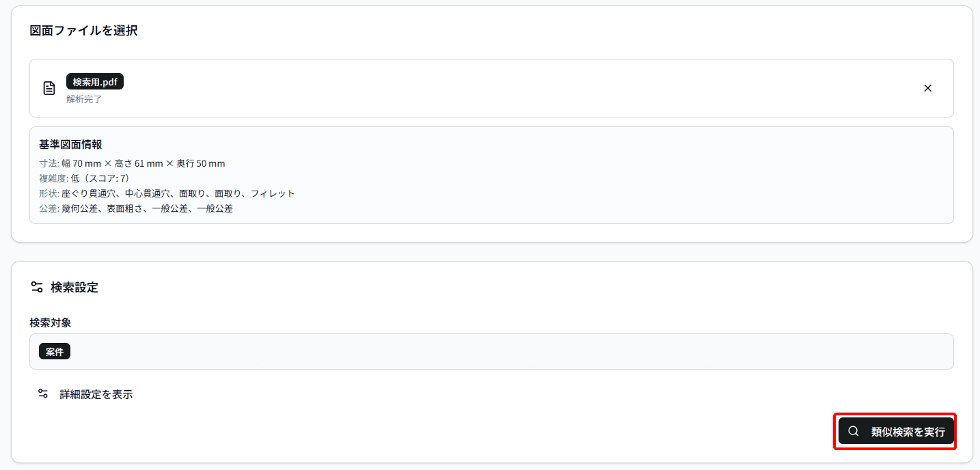Click the 形状 features line
Image resolution: width=980 pixels, height=470 pixels.
[x=167, y=193]
